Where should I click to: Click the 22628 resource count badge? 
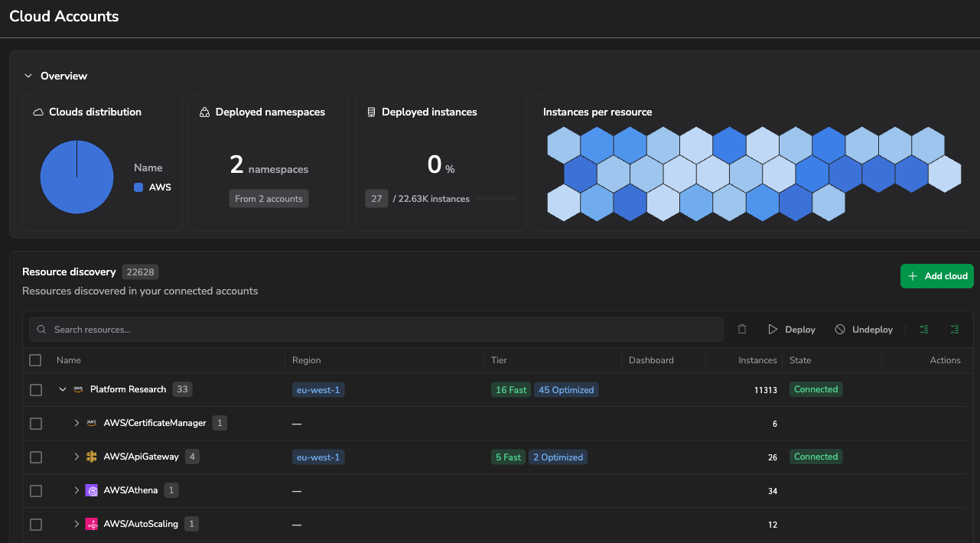coord(140,272)
